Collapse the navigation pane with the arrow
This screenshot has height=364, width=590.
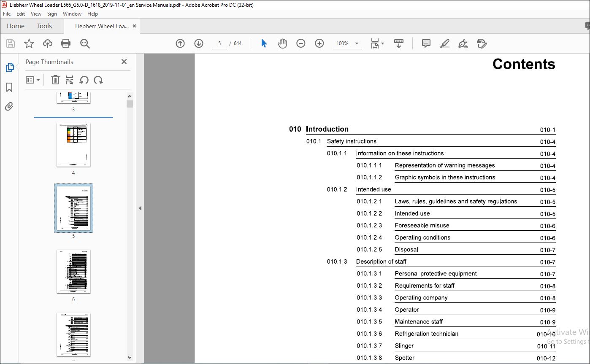pyautogui.click(x=140, y=208)
